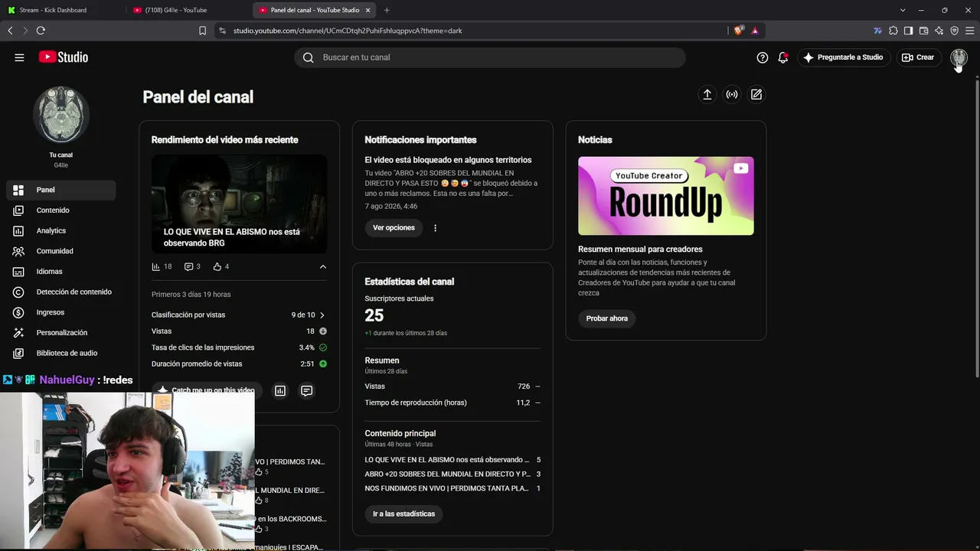980x551 pixels.
Task: Open three-dot menu beside Ver opciones
Action: point(435,228)
